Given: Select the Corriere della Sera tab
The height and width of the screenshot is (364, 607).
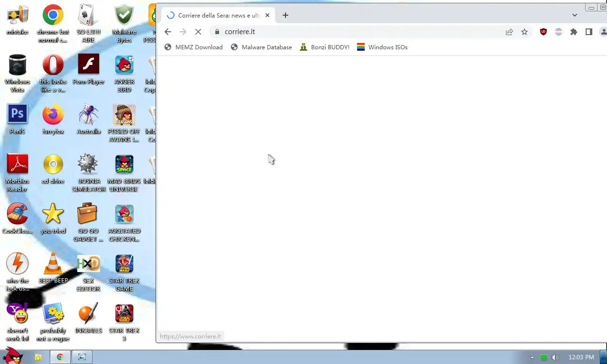Looking at the screenshot, I should [x=217, y=15].
